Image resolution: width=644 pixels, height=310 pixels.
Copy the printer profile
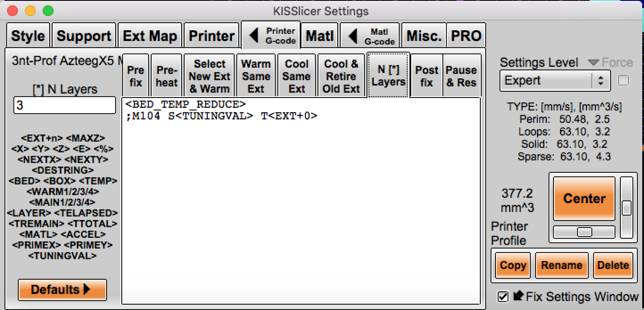pos(513,265)
